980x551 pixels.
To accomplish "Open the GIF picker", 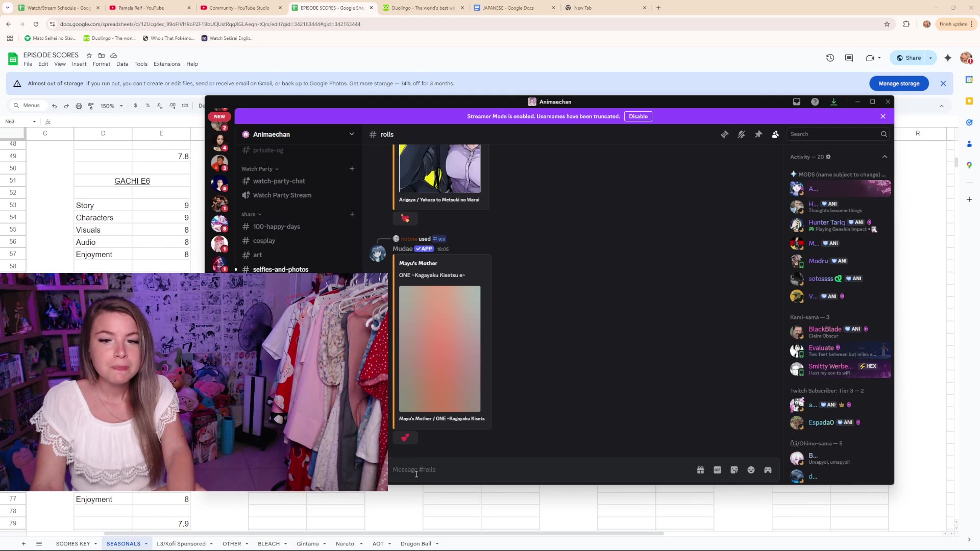I will coord(717,469).
